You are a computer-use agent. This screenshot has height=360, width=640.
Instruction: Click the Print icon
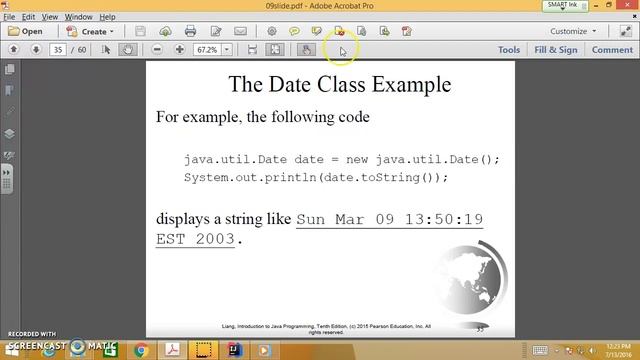(190, 31)
